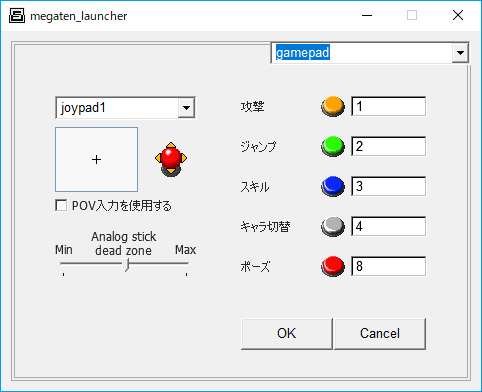Open the gamepad dropdown arrow
This screenshot has height=392, width=482.
pos(460,53)
